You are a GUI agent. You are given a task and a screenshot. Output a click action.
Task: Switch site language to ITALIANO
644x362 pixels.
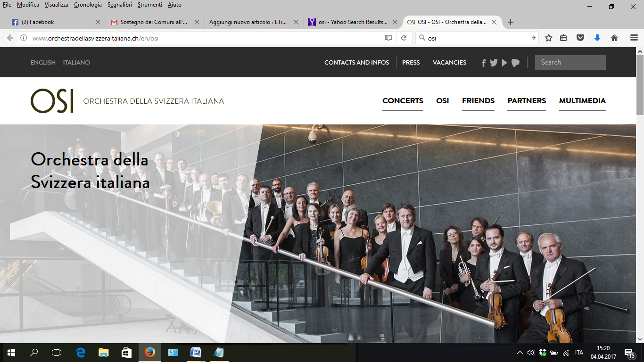click(x=76, y=63)
